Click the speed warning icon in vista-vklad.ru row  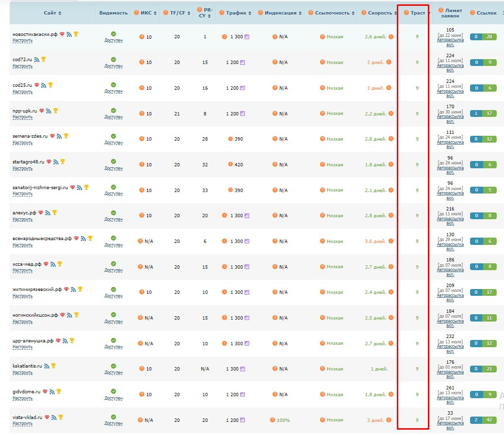[389, 420]
